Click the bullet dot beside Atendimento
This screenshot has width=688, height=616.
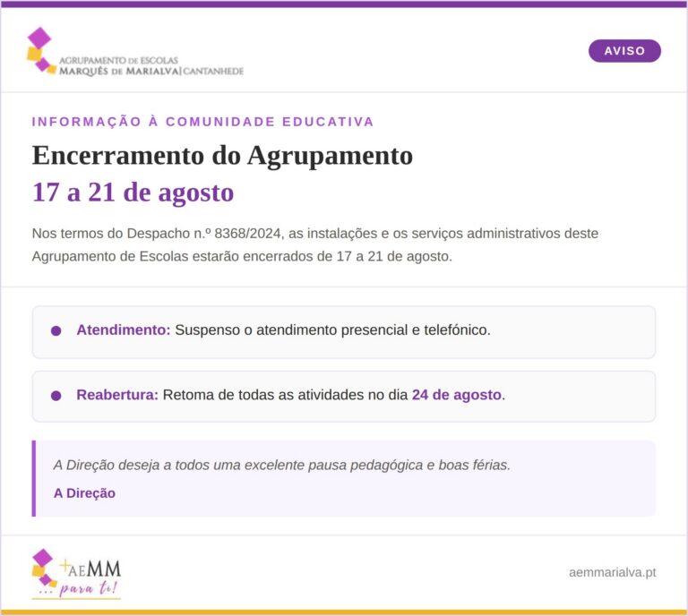click(x=56, y=330)
